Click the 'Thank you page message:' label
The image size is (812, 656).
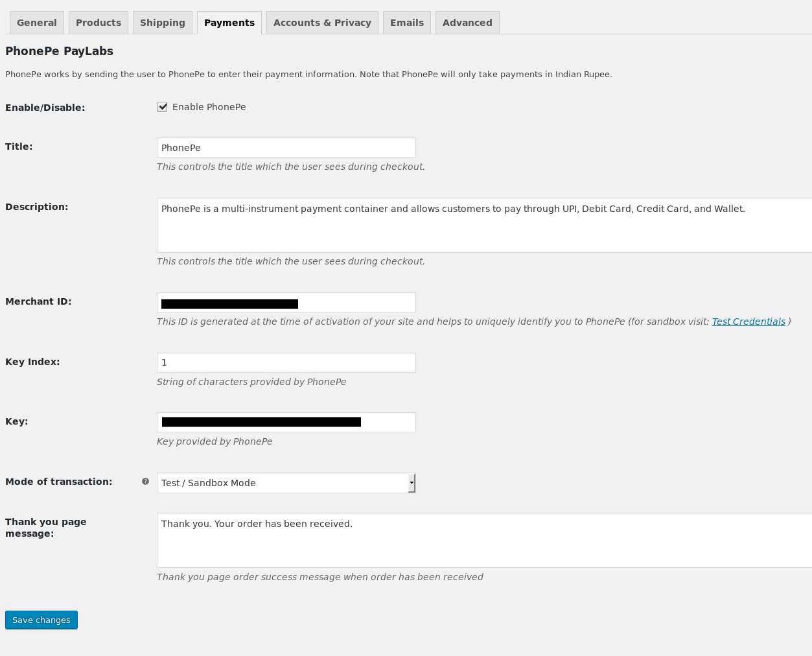[46, 528]
